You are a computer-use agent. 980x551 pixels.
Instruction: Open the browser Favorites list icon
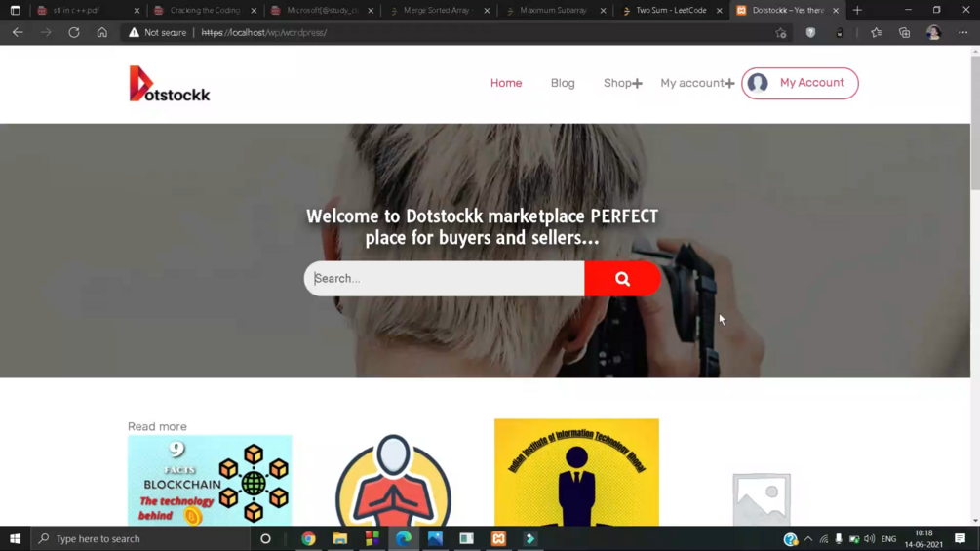(877, 32)
